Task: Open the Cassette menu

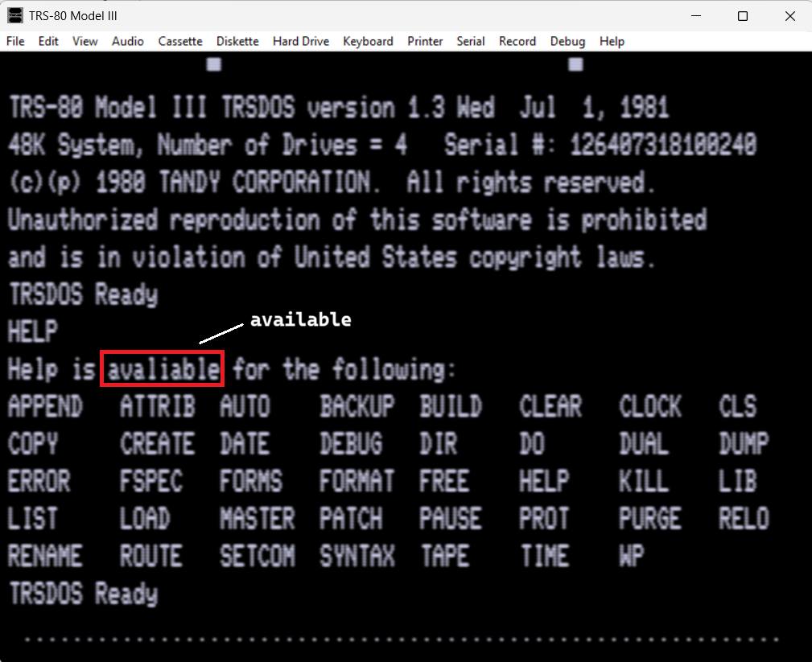Action: coord(180,41)
